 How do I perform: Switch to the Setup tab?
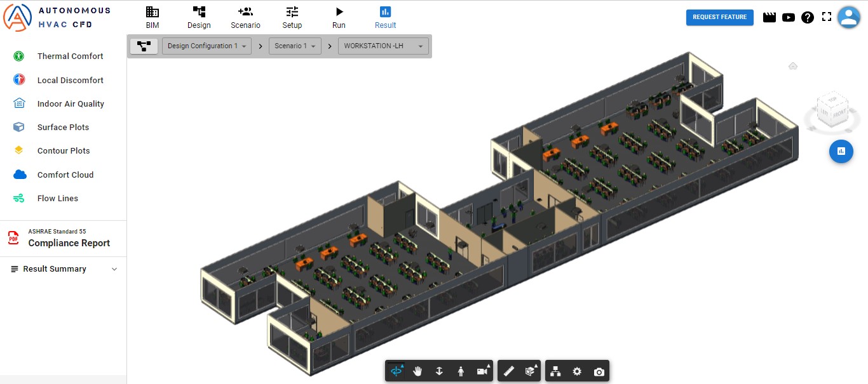pyautogui.click(x=292, y=16)
